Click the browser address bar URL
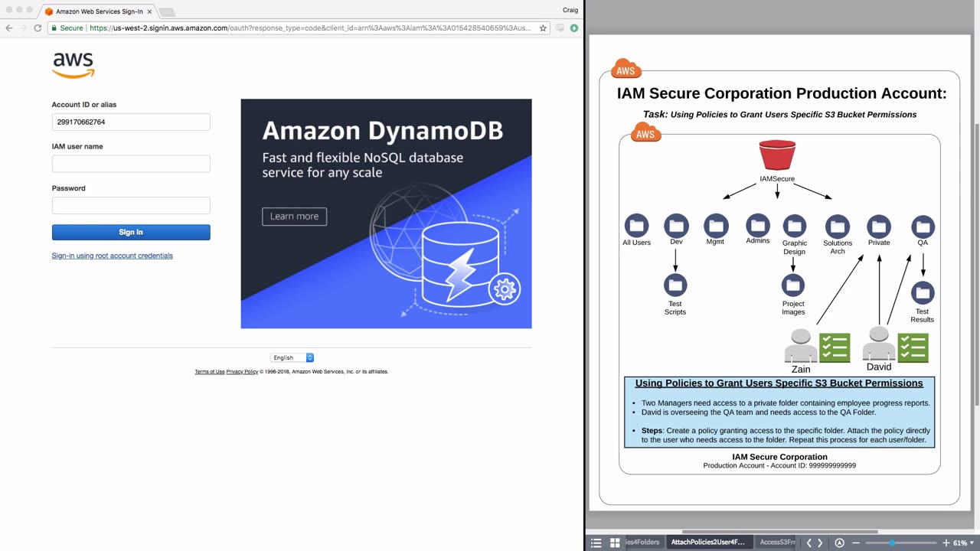Screen dimensions: 980x551 pyautogui.click(x=310, y=28)
